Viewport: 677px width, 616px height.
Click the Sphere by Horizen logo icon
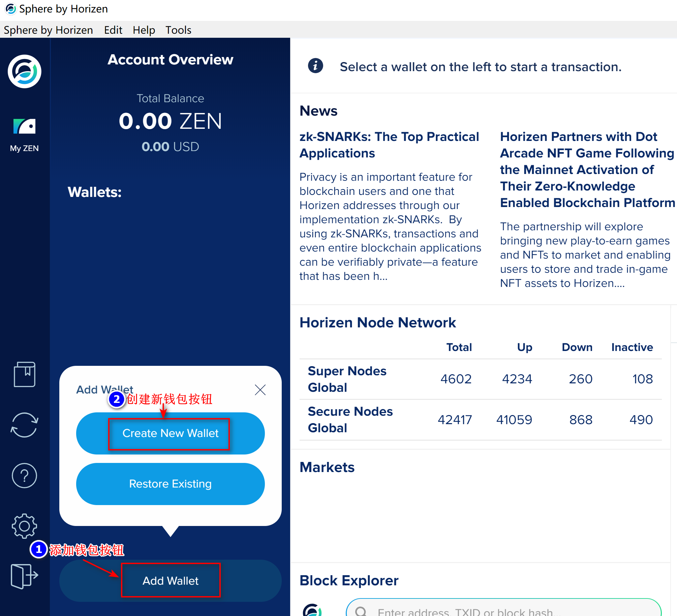click(x=24, y=72)
